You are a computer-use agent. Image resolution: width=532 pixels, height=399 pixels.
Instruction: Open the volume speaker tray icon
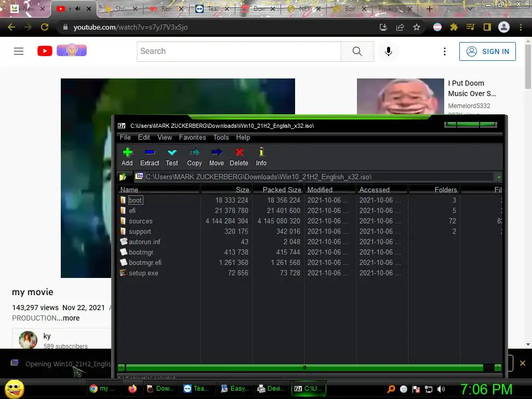click(x=441, y=389)
